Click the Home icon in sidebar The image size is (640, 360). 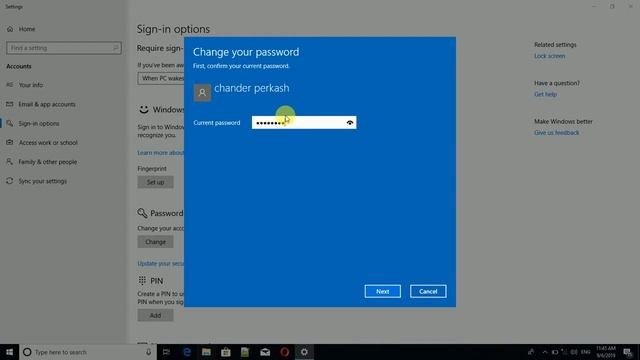coord(10,29)
